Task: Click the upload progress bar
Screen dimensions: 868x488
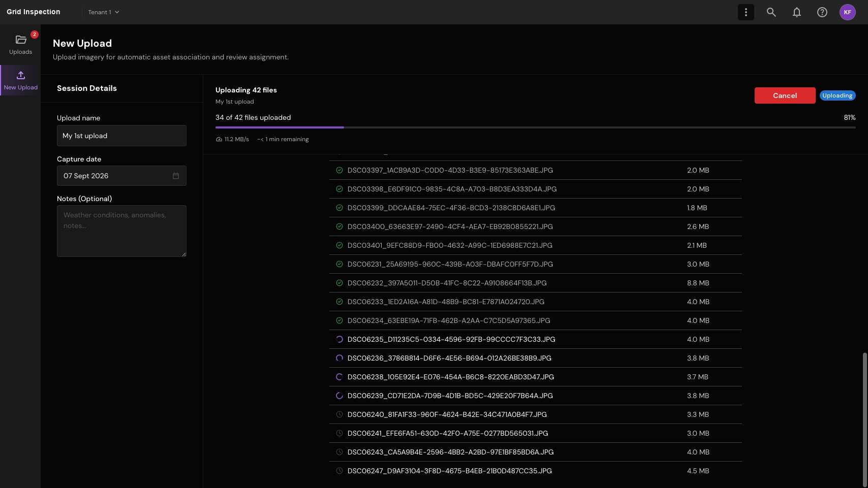Action: 535,127
